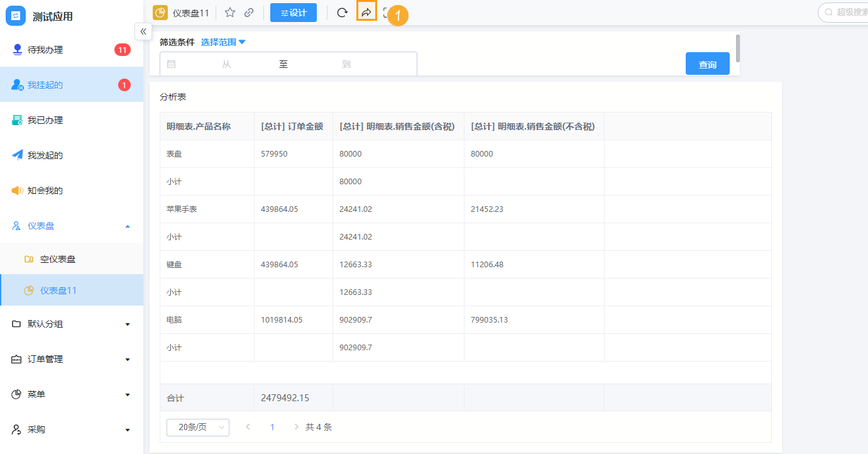The height and width of the screenshot is (454, 868).
Task: Click the 查询 button
Action: tap(707, 64)
